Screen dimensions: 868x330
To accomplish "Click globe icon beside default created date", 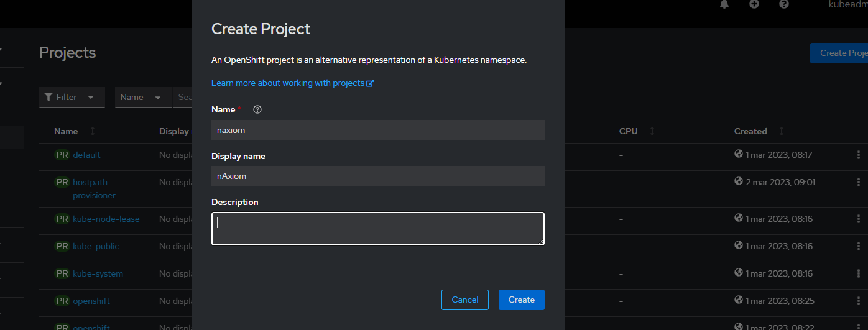I will click(x=739, y=154).
